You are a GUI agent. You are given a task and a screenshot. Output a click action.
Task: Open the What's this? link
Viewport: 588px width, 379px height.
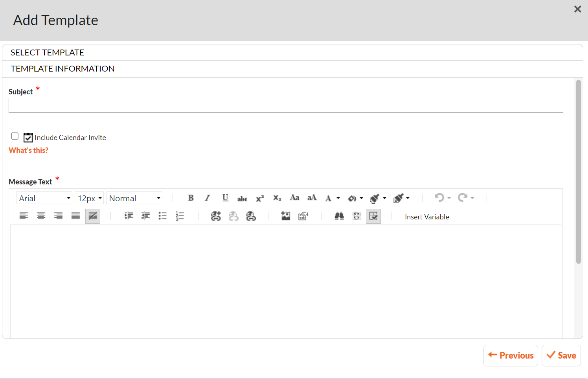[29, 150]
